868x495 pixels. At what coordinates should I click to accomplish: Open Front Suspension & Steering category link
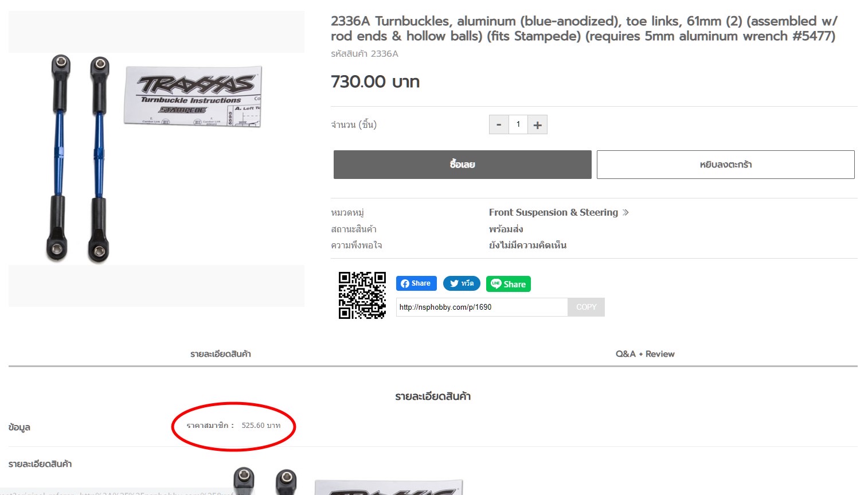(553, 212)
